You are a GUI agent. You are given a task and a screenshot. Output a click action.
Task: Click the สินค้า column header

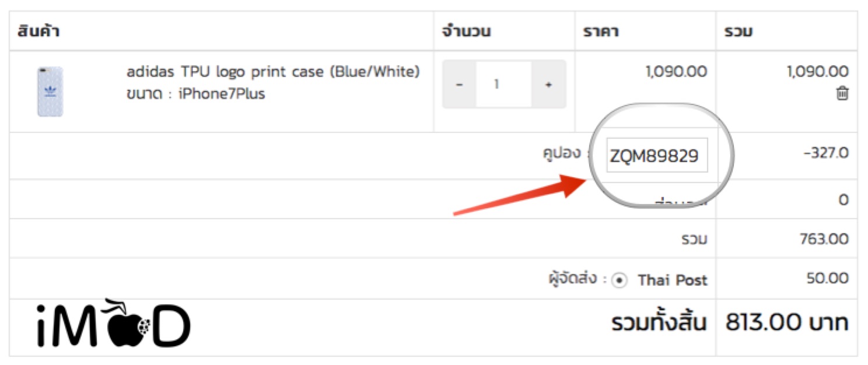[x=39, y=31]
